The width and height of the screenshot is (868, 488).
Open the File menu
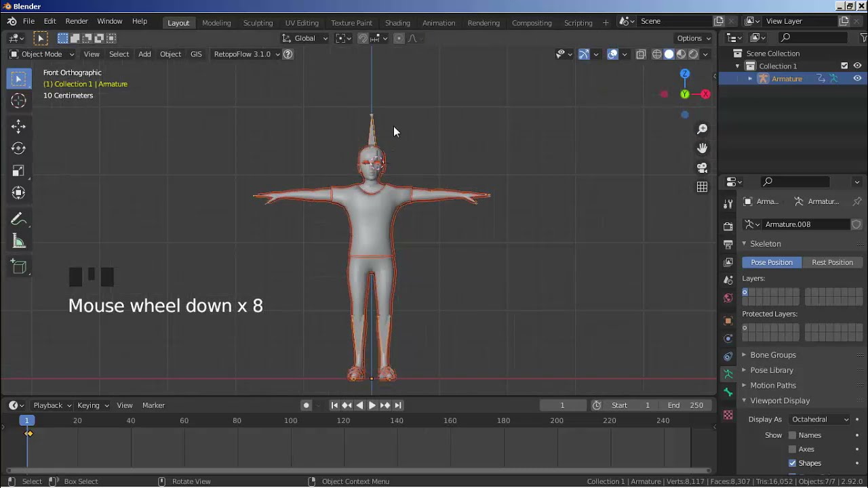28,22
